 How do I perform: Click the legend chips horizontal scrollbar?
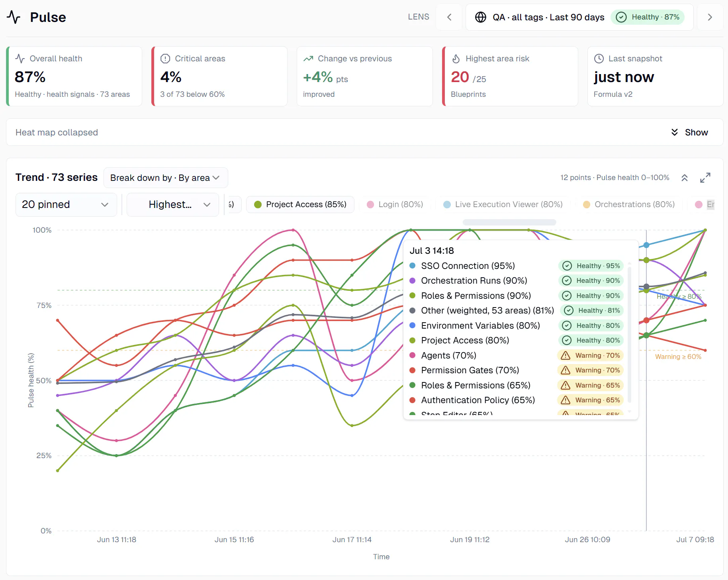[x=509, y=222]
